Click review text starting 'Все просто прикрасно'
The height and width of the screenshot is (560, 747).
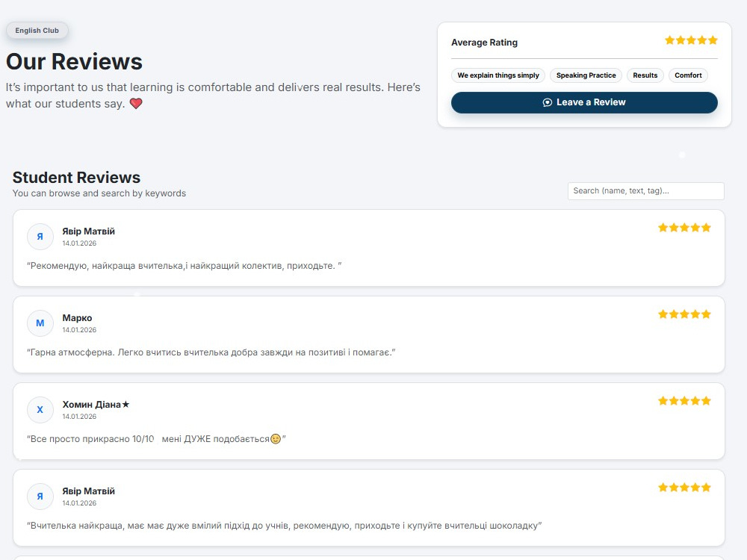click(156, 439)
